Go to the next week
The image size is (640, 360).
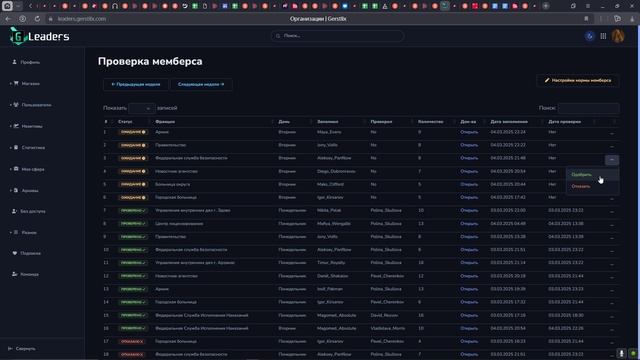coord(201,84)
